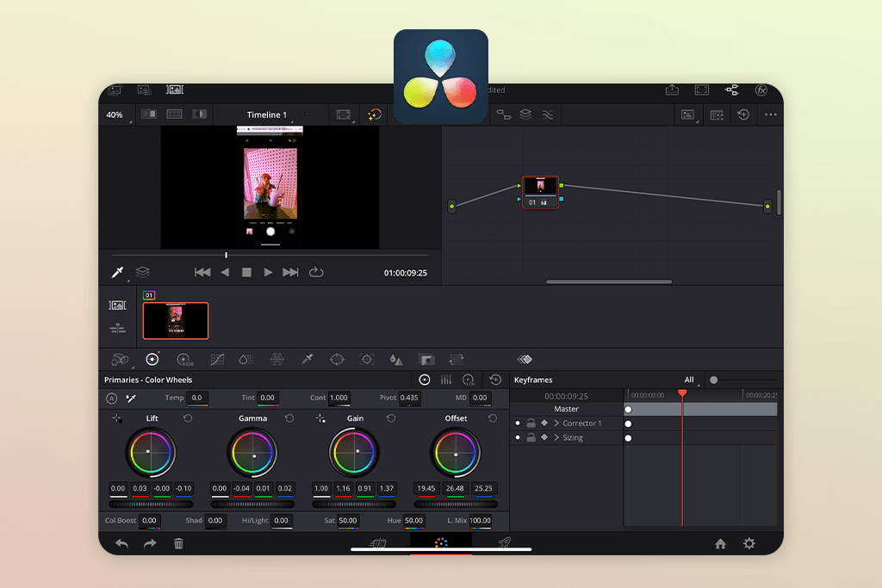The height and width of the screenshot is (588, 882).
Task: Open viewer zoom 40% dropdown
Action: [117, 115]
